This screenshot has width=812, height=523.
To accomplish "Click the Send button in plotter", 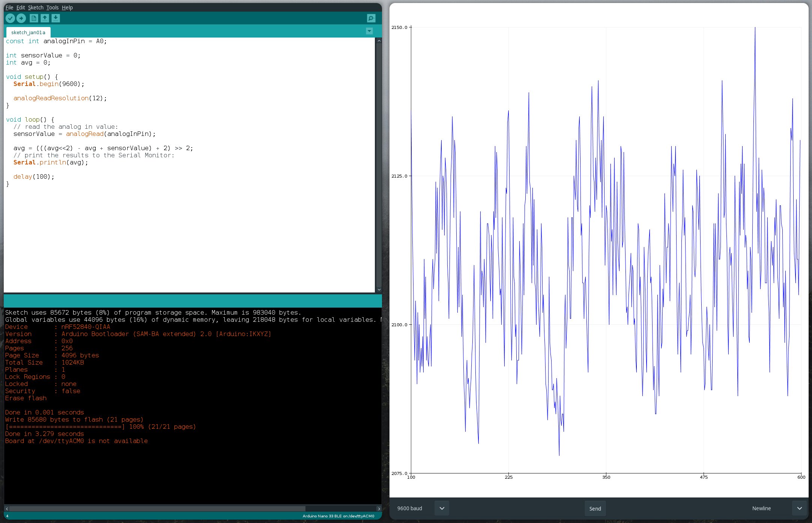I will point(595,508).
